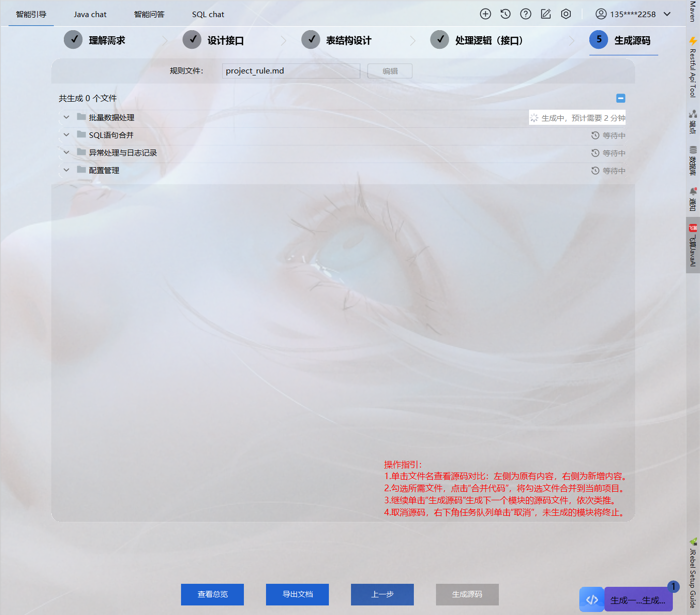700x615 pixels.
Task: Open the help question-mark icon
Action: pos(526,14)
